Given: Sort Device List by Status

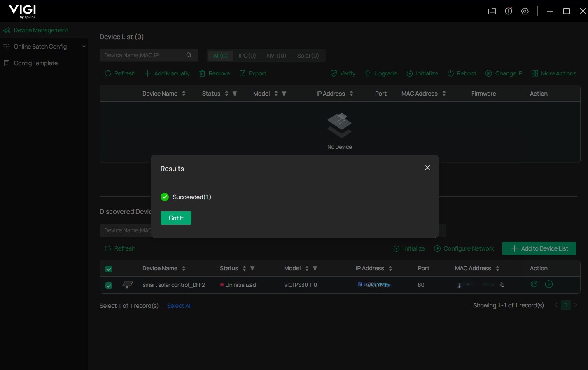Looking at the screenshot, I should click(226, 94).
